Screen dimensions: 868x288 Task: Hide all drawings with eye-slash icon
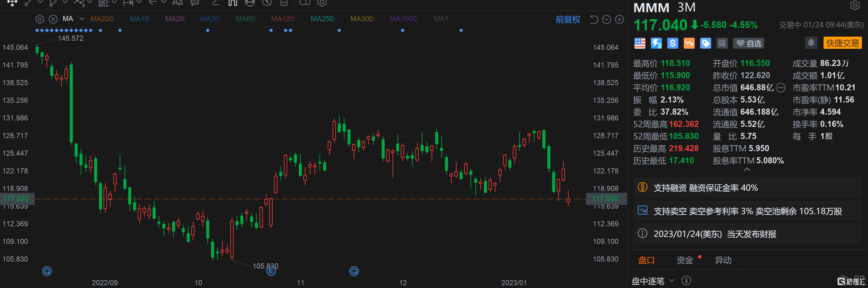click(267, 3)
